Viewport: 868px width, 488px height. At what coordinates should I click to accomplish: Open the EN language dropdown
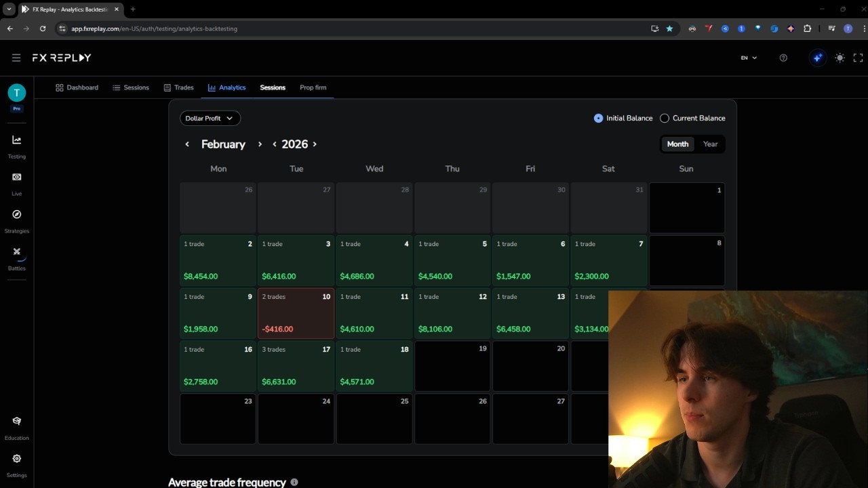749,58
